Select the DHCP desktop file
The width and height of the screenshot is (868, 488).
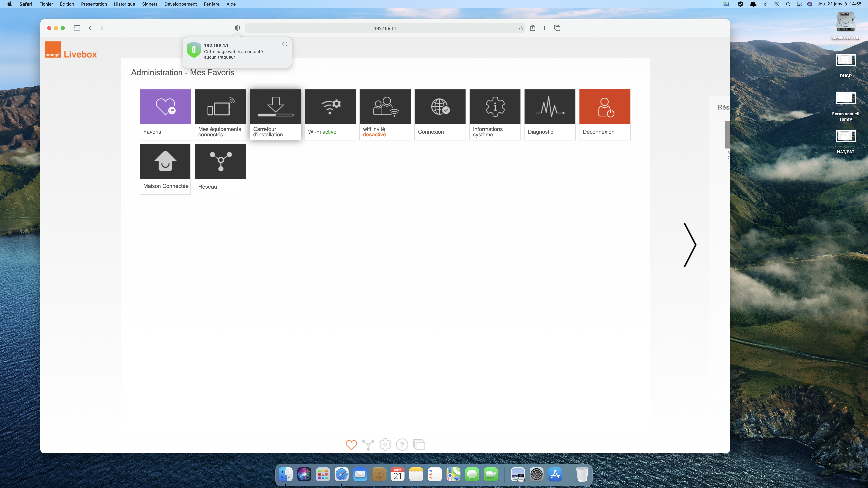click(845, 66)
